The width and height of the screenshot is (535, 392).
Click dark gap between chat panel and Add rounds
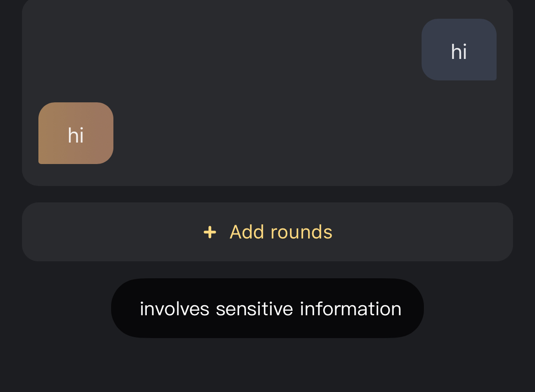pyautogui.click(x=267, y=194)
